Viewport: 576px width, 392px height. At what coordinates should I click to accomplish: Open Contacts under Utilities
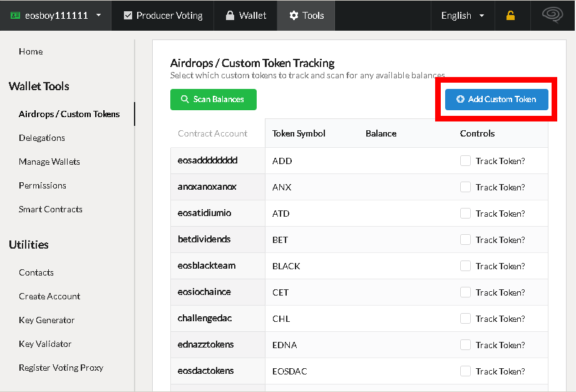coord(36,272)
